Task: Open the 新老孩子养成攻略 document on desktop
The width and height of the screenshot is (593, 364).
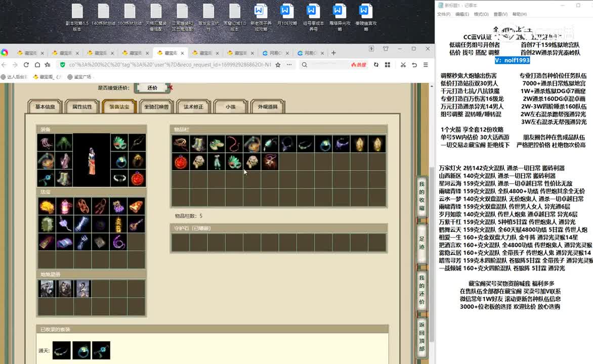Action: pyautogui.click(x=261, y=17)
